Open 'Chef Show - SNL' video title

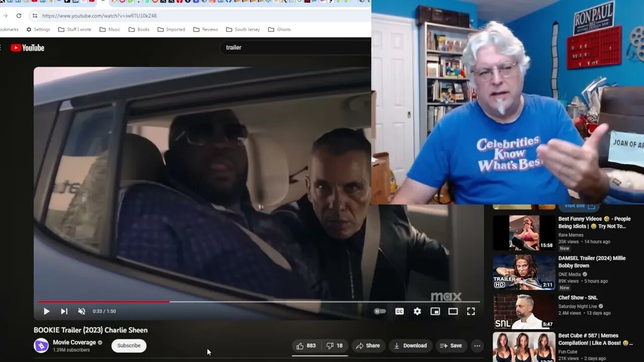click(578, 298)
